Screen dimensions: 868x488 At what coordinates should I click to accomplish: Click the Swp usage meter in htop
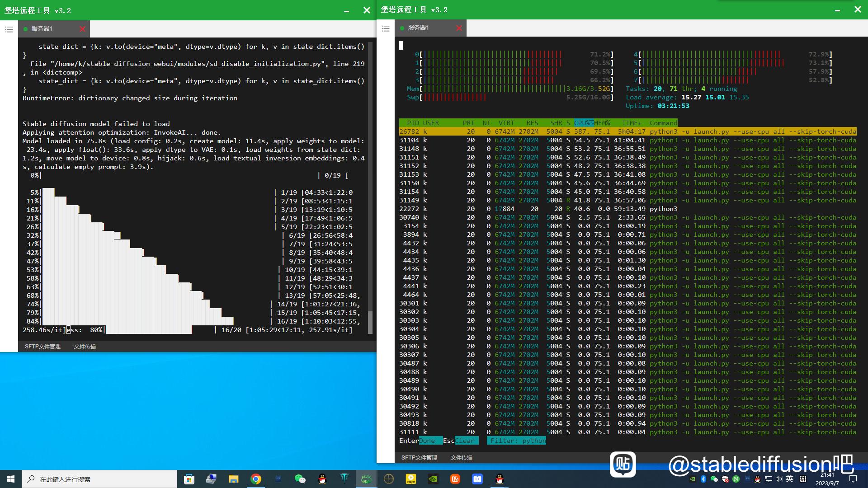tap(510, 97)
